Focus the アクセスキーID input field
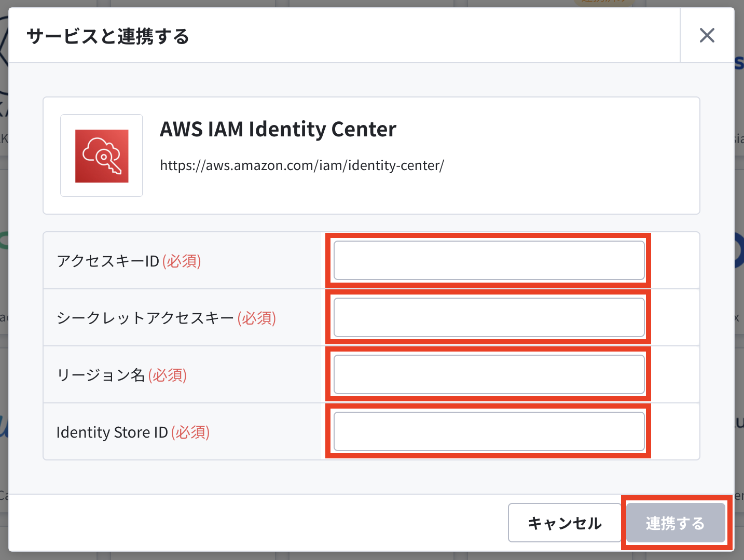Viewport: 744px width, 560px height. (x=489, y=260)
